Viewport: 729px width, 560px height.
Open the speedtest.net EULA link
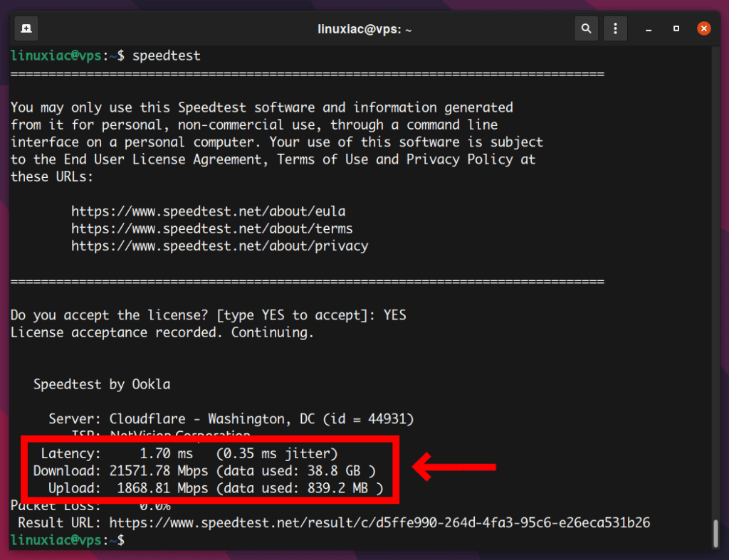(x=209, y=211)
